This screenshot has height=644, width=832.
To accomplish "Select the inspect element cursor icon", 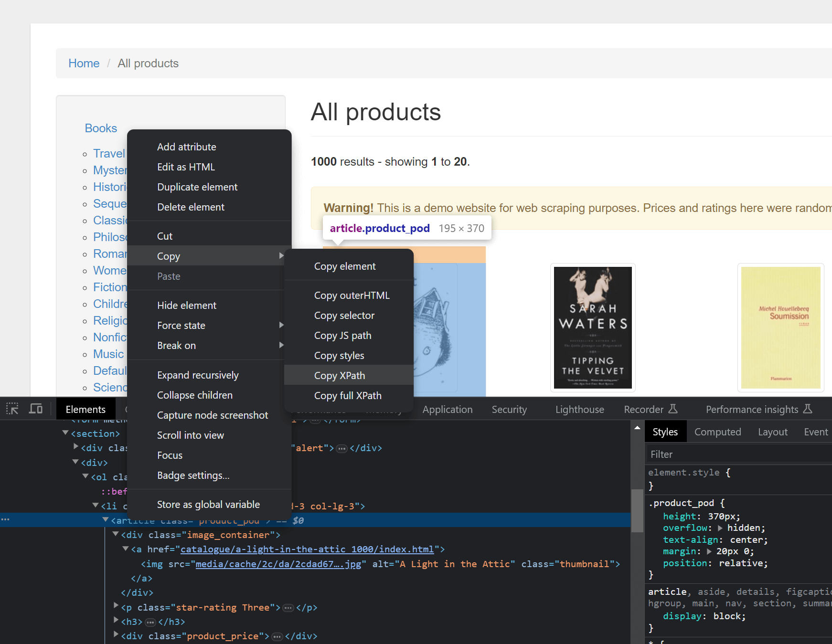I will coord(12,409).
